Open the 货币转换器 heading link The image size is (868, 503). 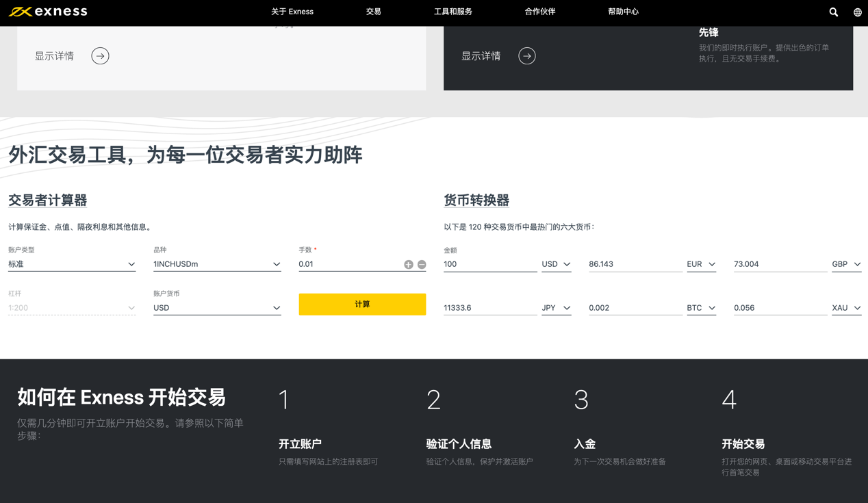coord(476,201)
